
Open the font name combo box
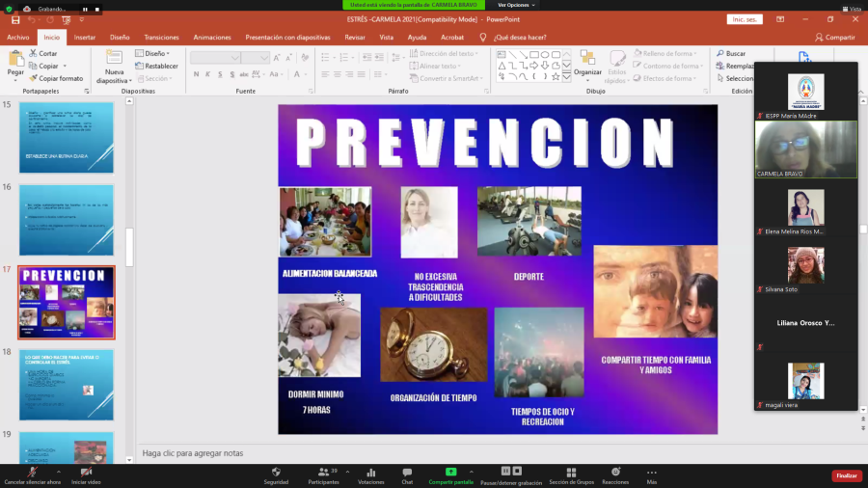coord(214,58)
